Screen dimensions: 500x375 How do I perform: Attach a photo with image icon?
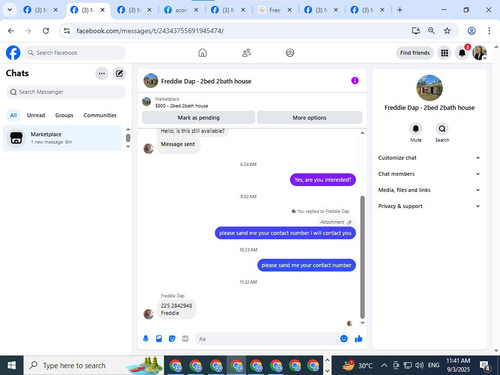[x=159, y=339]
